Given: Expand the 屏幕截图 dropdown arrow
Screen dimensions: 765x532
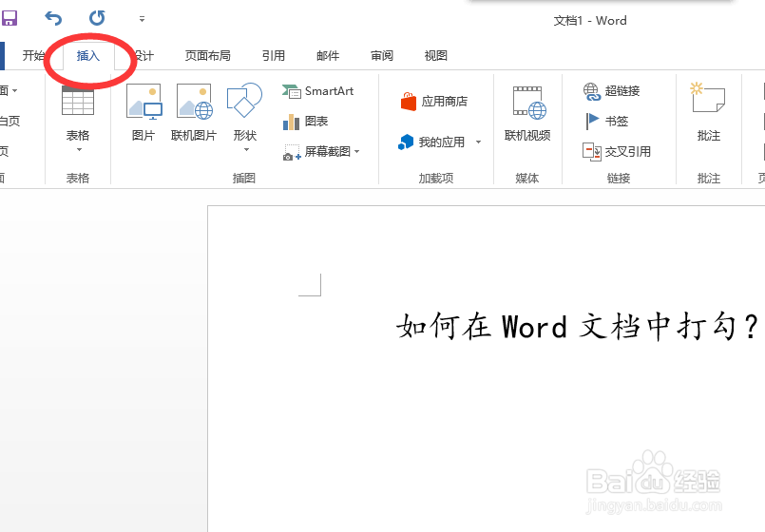Looking at the screenshot, I should (x=357, y=152).
